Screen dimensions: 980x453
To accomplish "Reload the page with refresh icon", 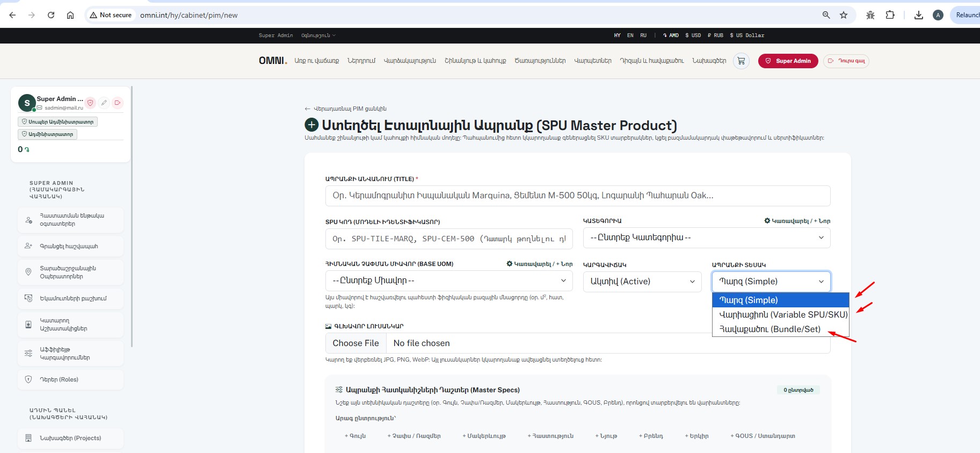I will point(51,15).
